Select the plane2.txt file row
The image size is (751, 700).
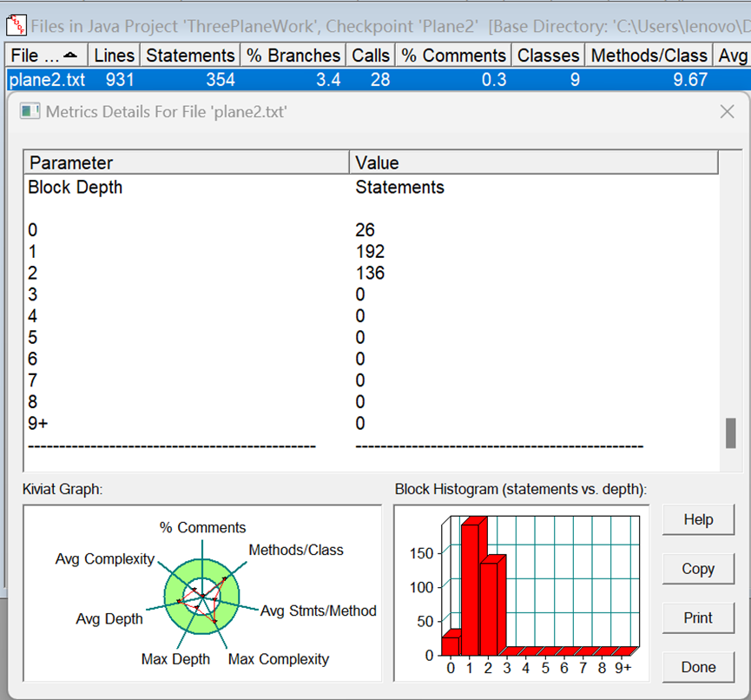[379, 80]
